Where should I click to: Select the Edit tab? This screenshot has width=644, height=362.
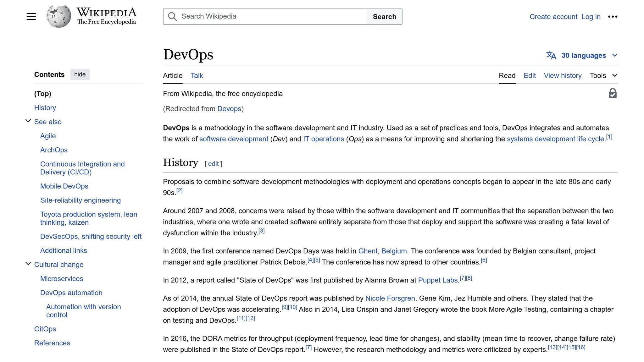coord(530,75)
